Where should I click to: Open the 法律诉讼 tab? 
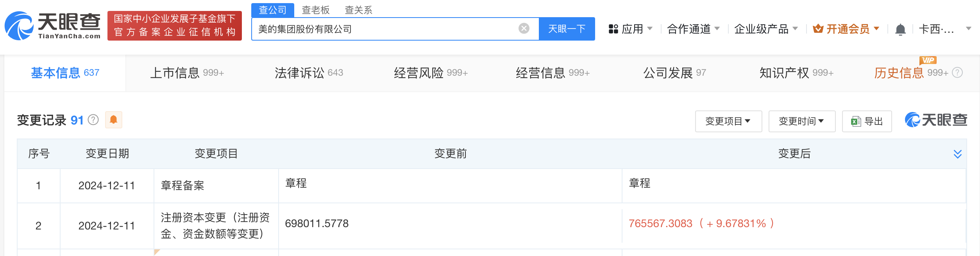(x=309, y=73)
